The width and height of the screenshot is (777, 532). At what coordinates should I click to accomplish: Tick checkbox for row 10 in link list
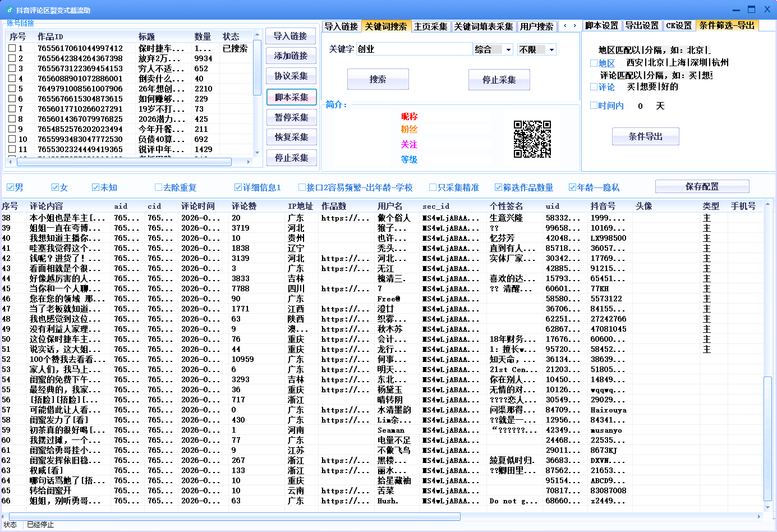pyautogui.click(x=12, y=139)
